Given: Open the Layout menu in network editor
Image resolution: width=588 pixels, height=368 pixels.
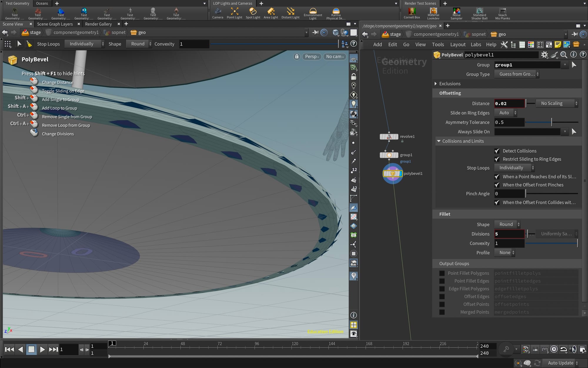Looking at the screenshot, I should pyautogui.click(x=457, y=44).
